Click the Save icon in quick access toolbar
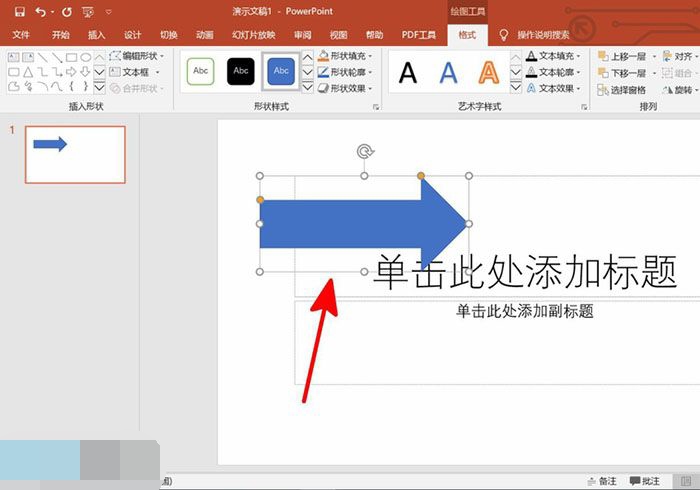The width and height of the screenshot is (700, 490). 19,12
